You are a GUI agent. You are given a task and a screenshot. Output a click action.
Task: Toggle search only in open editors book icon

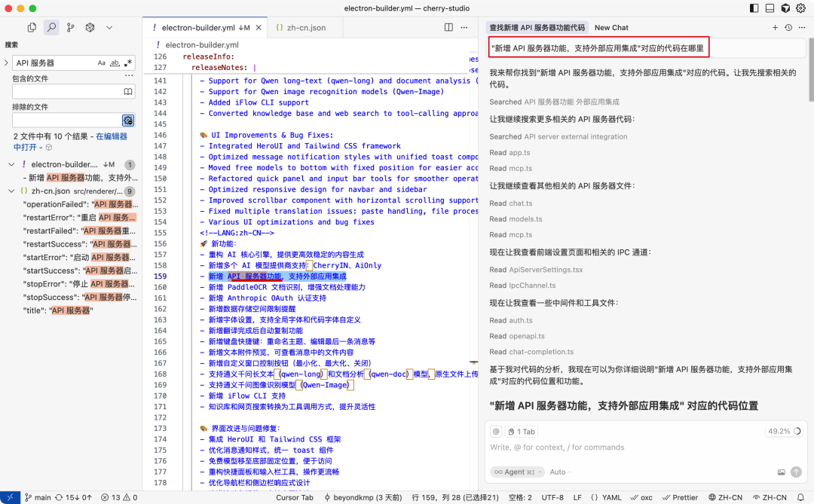(x=127, y=92)
